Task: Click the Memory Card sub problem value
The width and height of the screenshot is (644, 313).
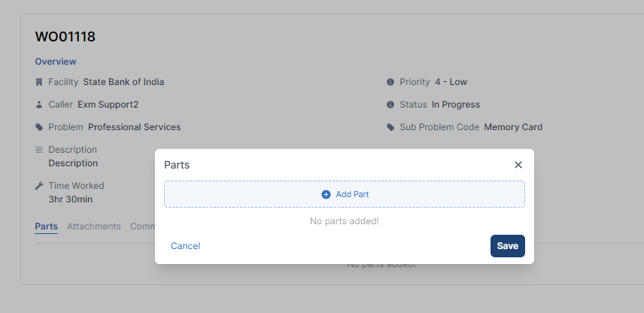Action: click(x=513, y=127)
